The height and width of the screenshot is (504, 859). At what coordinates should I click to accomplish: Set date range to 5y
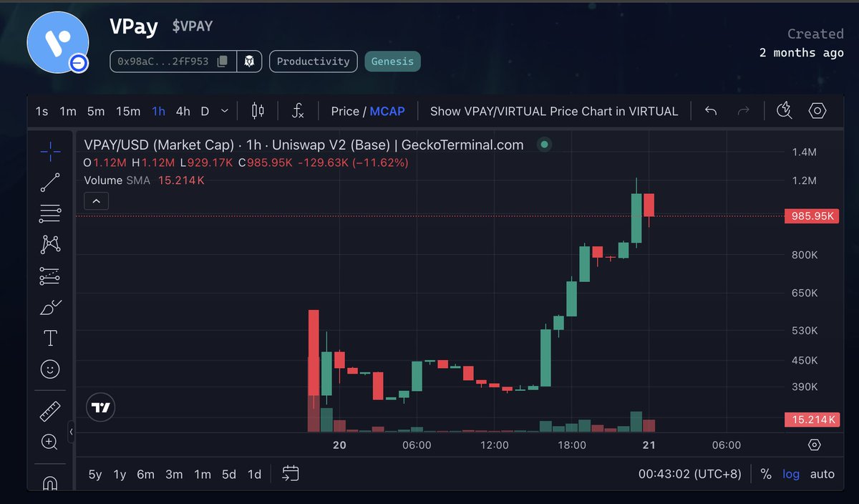coord(95,474)
